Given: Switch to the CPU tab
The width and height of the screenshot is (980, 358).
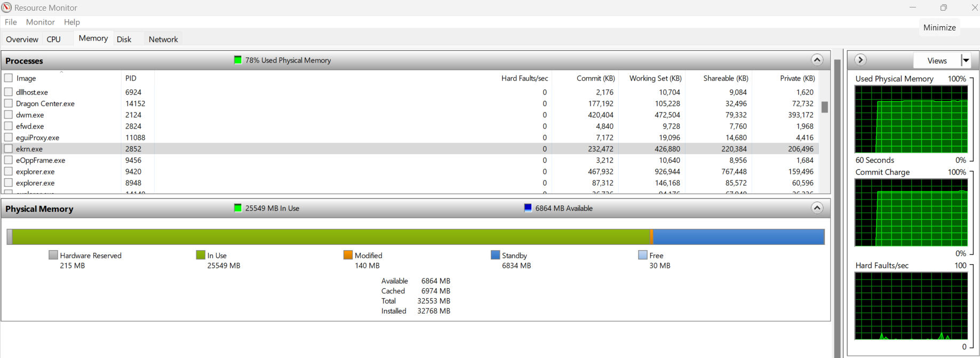Looking at the screenshot, I should pos(54,39).
